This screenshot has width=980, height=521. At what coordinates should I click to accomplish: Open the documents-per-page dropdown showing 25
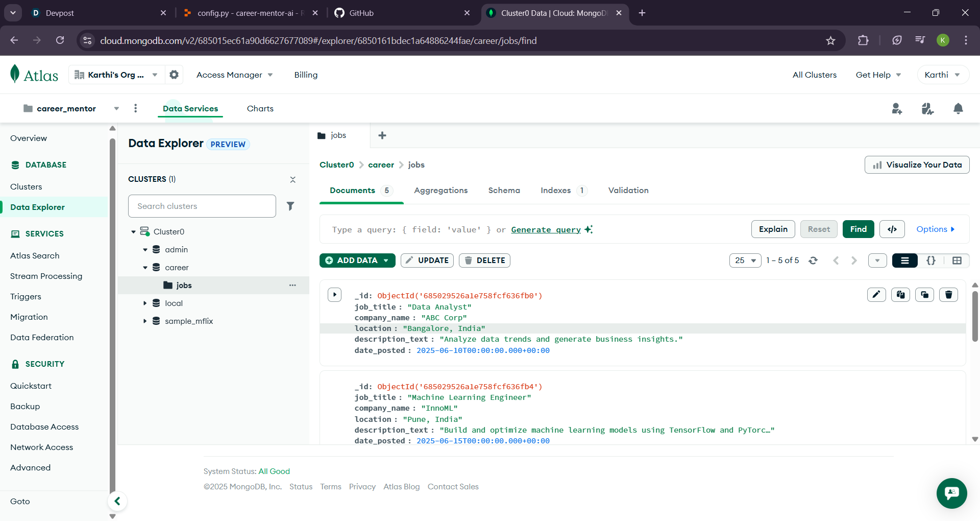[745, 260]
